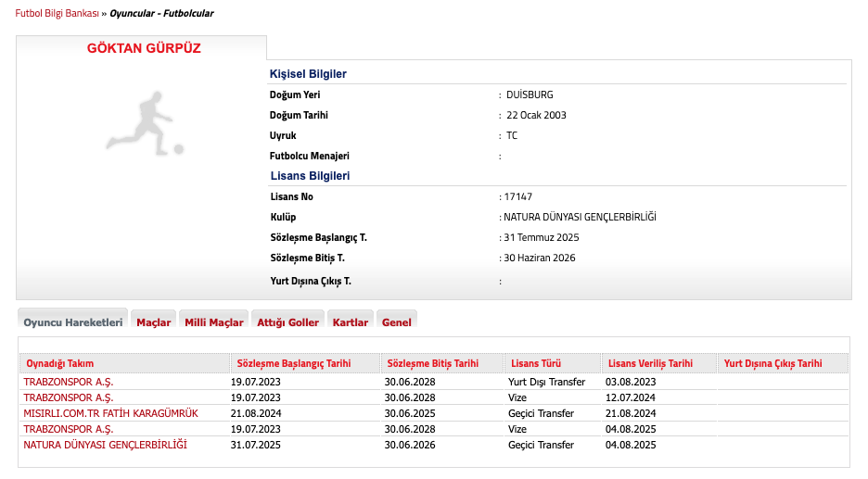
Task: Open TRABZONSPOR A.Ş. link licensed 03.08.2023
Action: 68,383
